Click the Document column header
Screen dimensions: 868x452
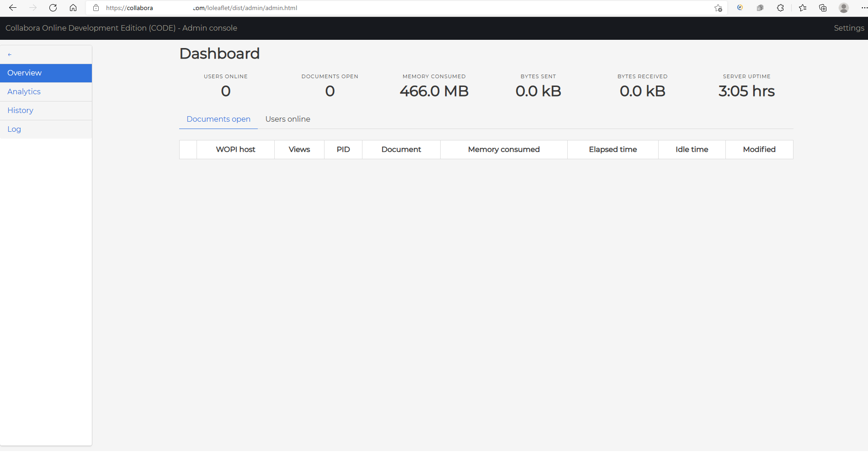coord(401,150)
